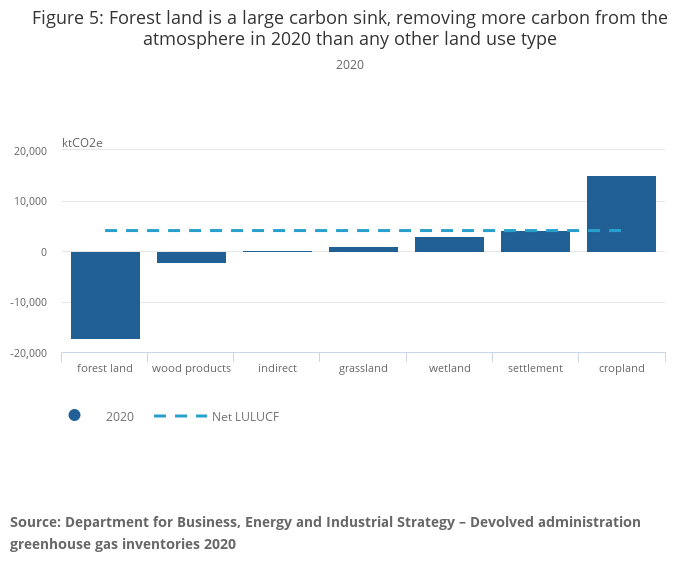Select the indirect axis label
This screenshot has height=574, width=700.
[277, 368]
